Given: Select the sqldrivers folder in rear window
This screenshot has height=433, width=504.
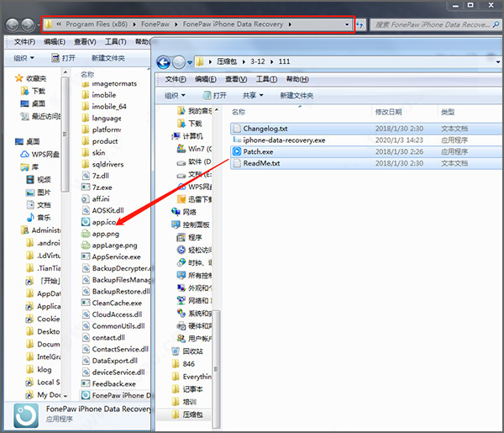Looking at the screenshot, I should pos(108,165).
